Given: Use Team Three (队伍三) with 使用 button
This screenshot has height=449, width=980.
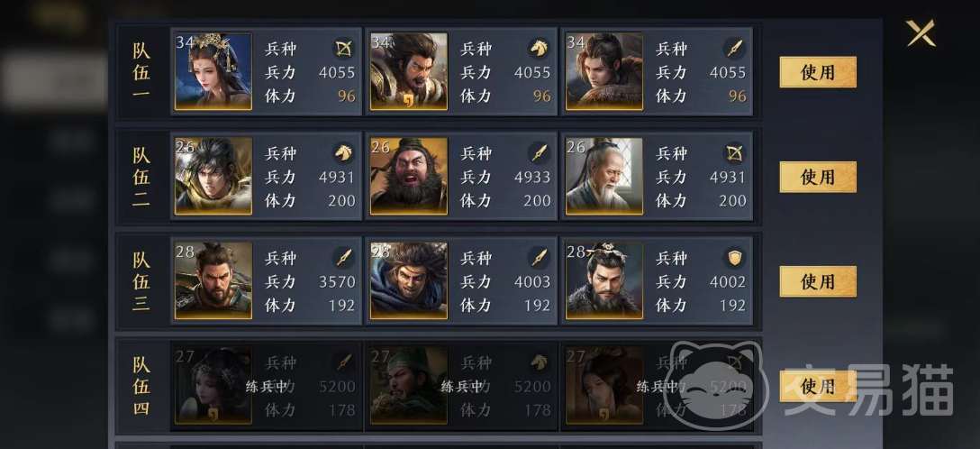Looking at the screenshot, I should 818,281.
